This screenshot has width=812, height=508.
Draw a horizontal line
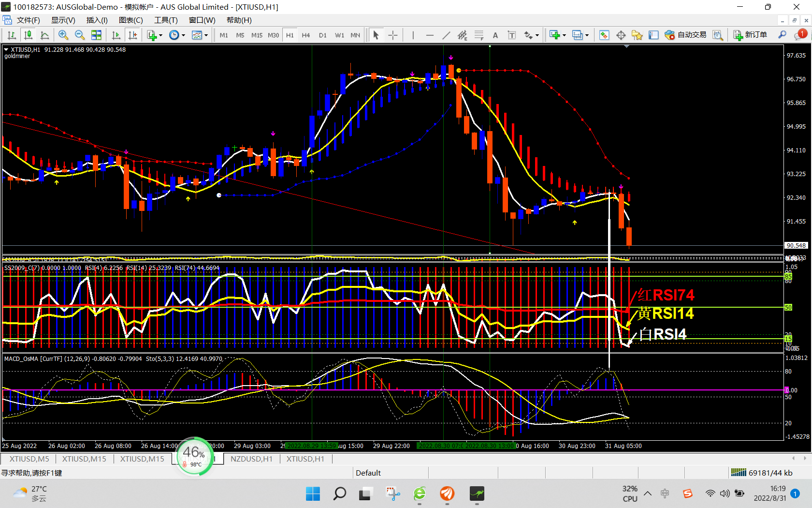(x=430, y=35)
